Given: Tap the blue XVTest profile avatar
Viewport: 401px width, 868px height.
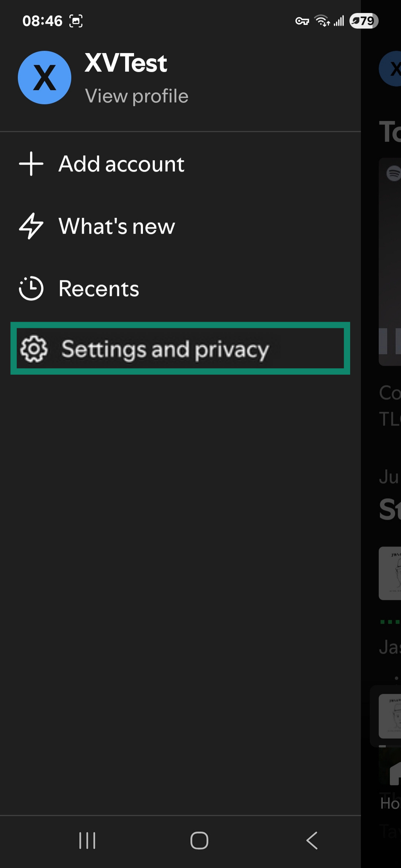Looking at the screenshot, I should click(x=44, y=77).
